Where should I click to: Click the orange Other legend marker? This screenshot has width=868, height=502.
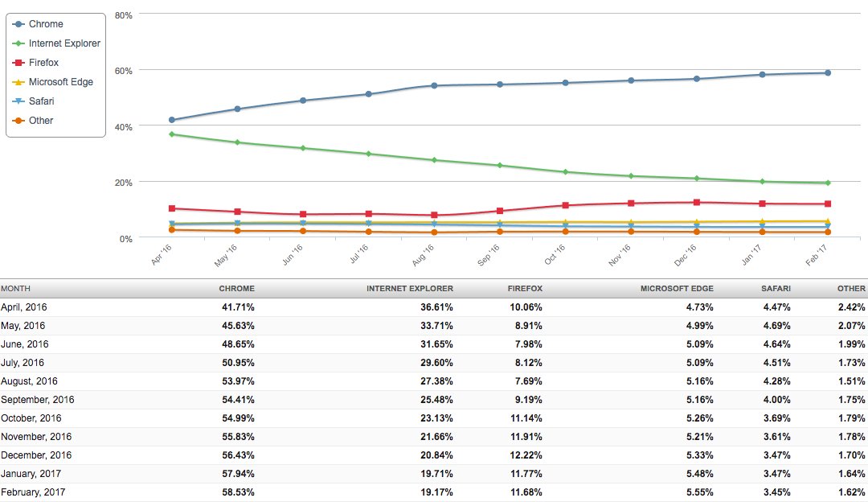pyautogui.click(x=19, y=121)
